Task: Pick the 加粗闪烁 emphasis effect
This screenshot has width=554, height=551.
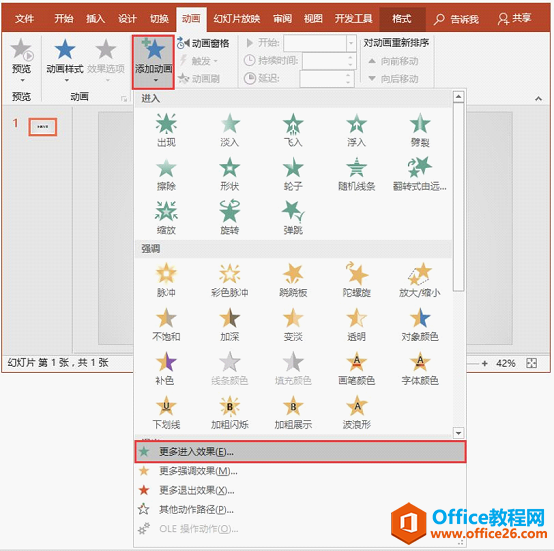Action: point(230,412)
